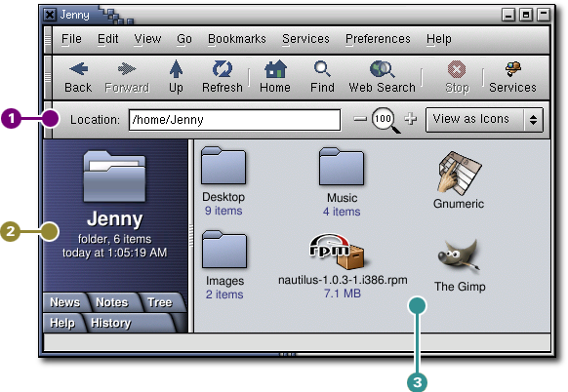This screenshot has height=392, width=568.
Task: Click the Location path input field
Action: tap(235, 119)
